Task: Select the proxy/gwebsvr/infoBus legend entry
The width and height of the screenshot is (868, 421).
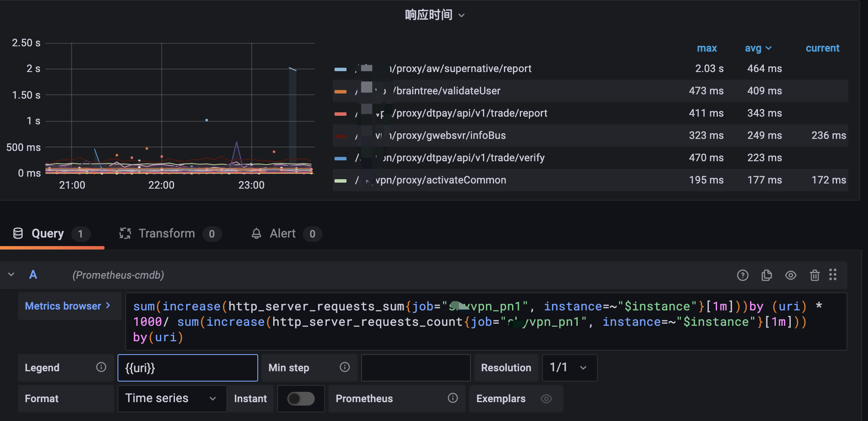Action: (430, 135)
